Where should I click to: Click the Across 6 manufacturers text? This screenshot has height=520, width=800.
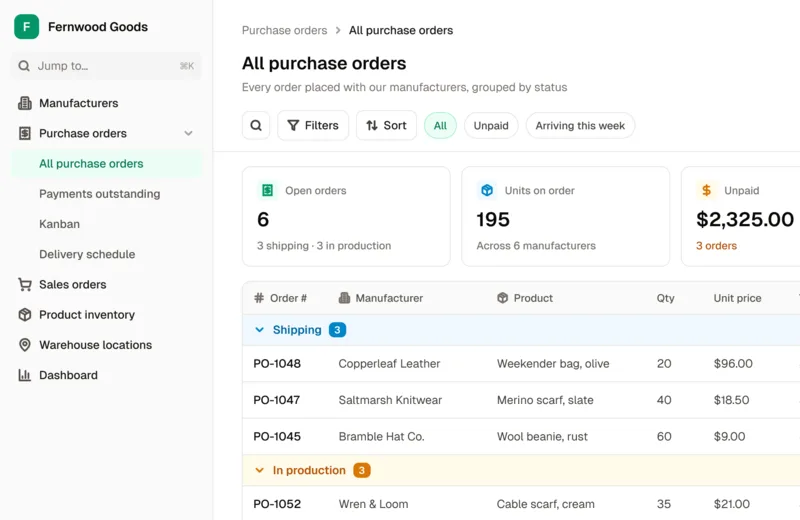pos(536,245)
